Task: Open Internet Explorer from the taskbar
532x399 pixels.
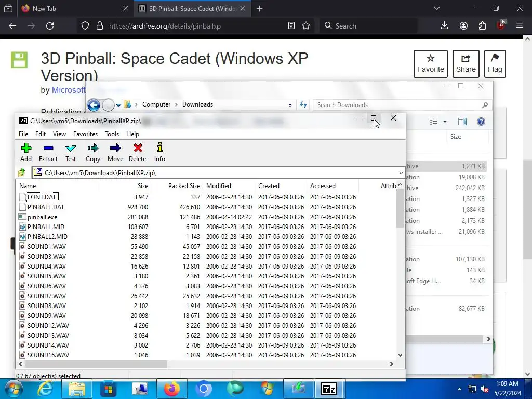Action: click(x=45, y=389)
